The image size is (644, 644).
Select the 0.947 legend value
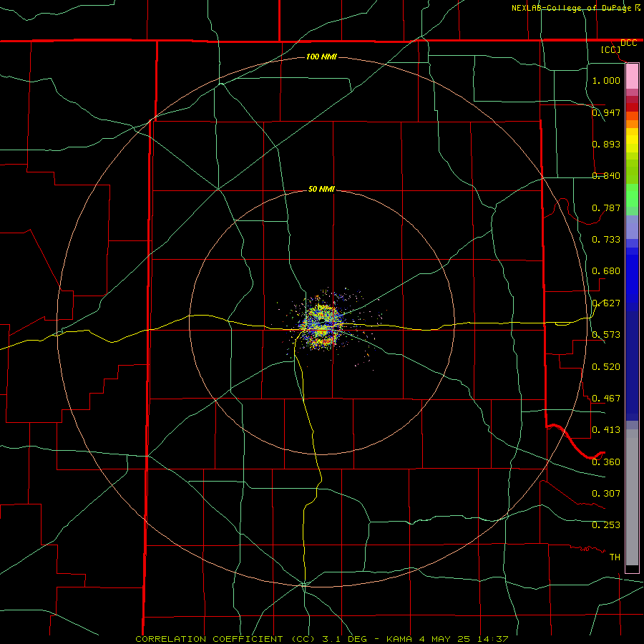click(606, 112)
